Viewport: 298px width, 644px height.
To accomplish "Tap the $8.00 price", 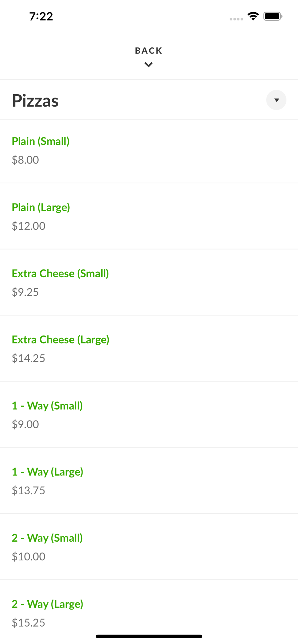I will coord(25,160).
